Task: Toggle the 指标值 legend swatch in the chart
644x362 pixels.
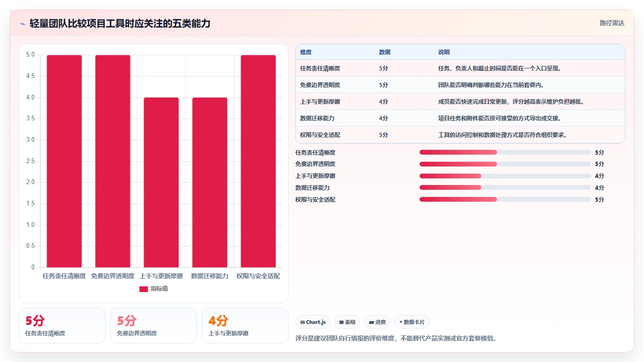Action: [x=144, y=289]
